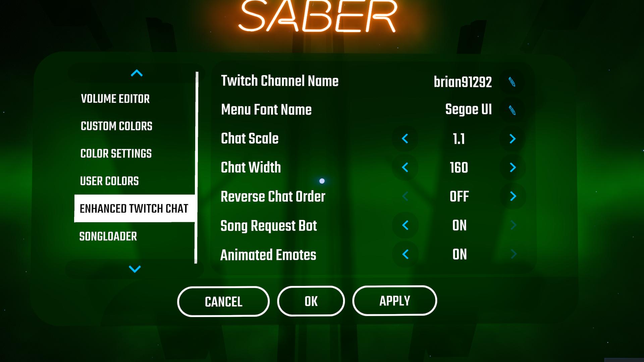Increase Chat Width with right arrow
The image size is (644, 362).
click(513, 168)
